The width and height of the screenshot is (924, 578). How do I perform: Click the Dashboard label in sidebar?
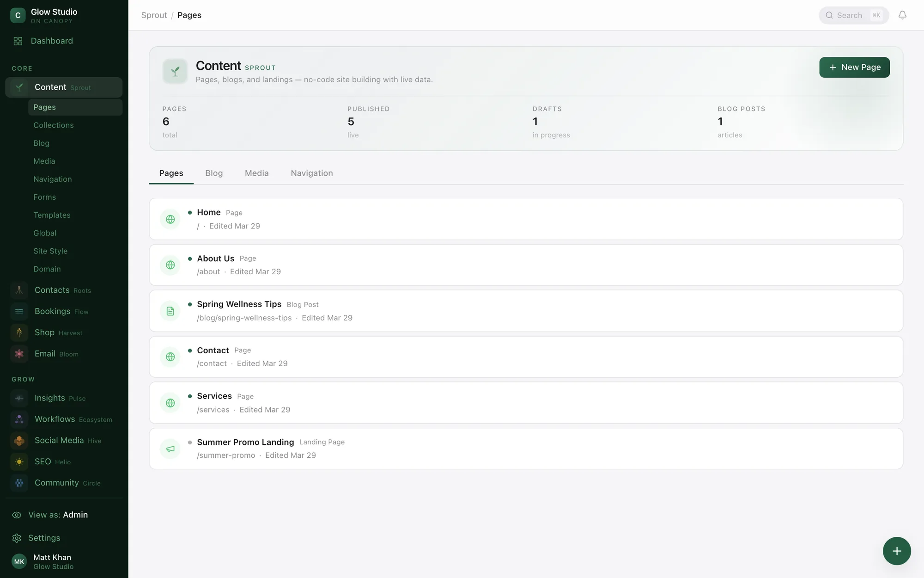tap(52, 41)
